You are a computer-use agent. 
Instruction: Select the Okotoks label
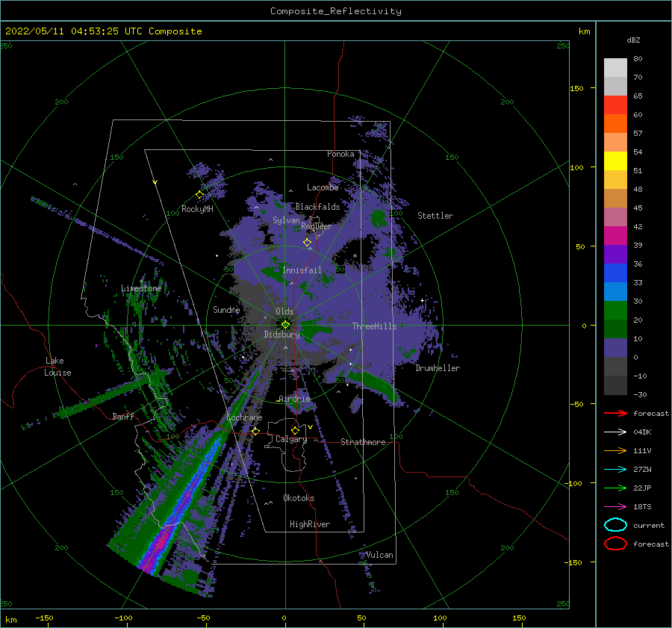[299, 498]
